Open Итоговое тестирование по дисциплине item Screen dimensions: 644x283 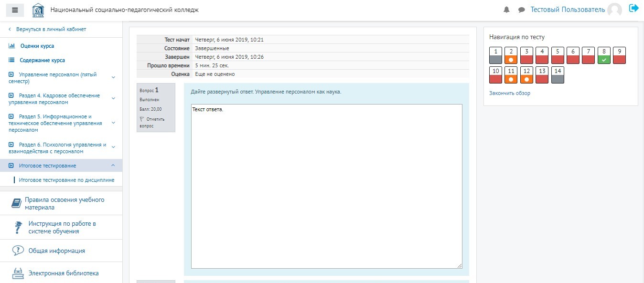tap(66, 180)
